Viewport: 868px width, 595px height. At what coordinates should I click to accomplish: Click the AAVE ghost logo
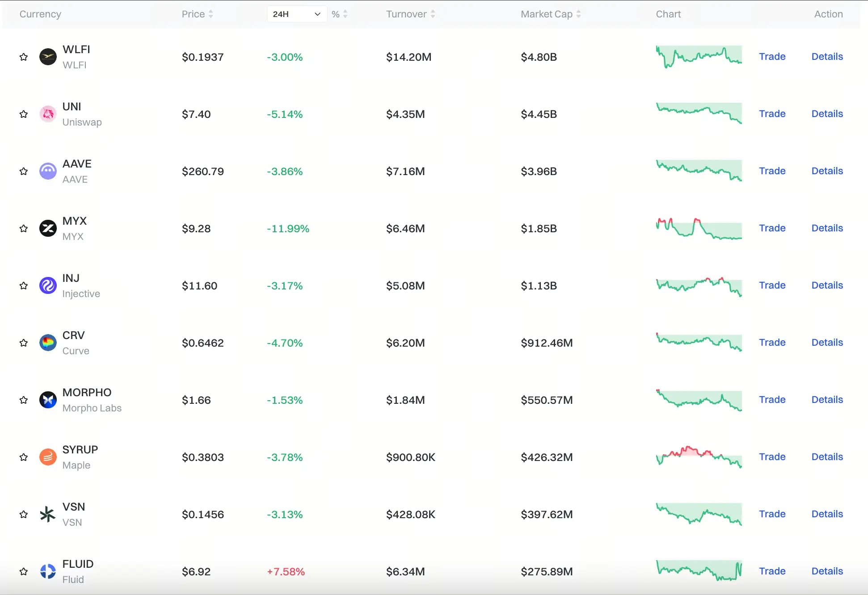48,171
